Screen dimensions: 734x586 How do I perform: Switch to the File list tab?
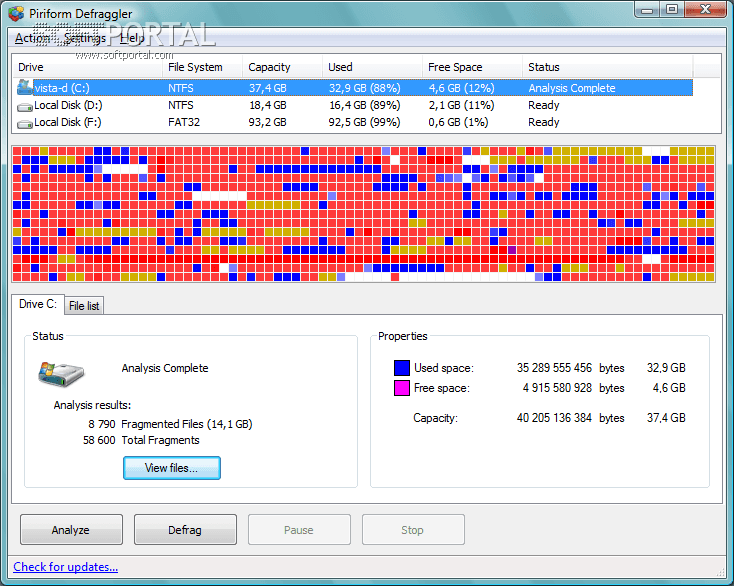84,306
